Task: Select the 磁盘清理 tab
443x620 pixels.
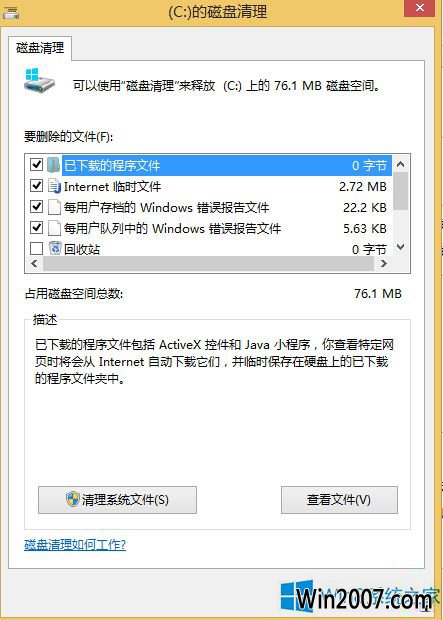Action: click(40, 48)
